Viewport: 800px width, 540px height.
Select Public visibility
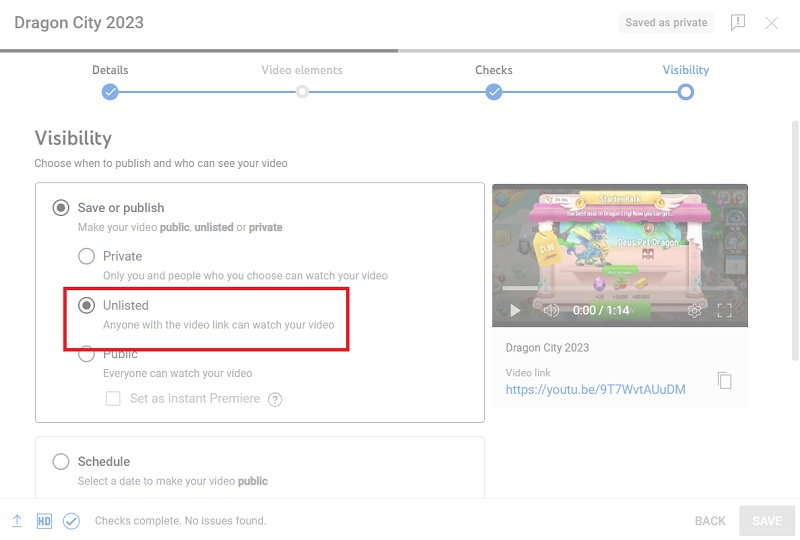pyautogui.click(x=86, y=354)
